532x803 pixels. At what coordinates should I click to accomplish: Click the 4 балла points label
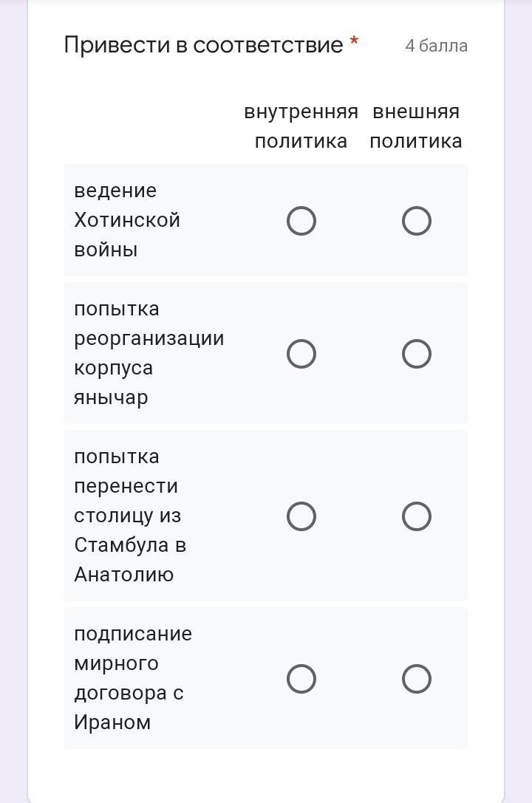pyautogui.click(x=436, y=46)
